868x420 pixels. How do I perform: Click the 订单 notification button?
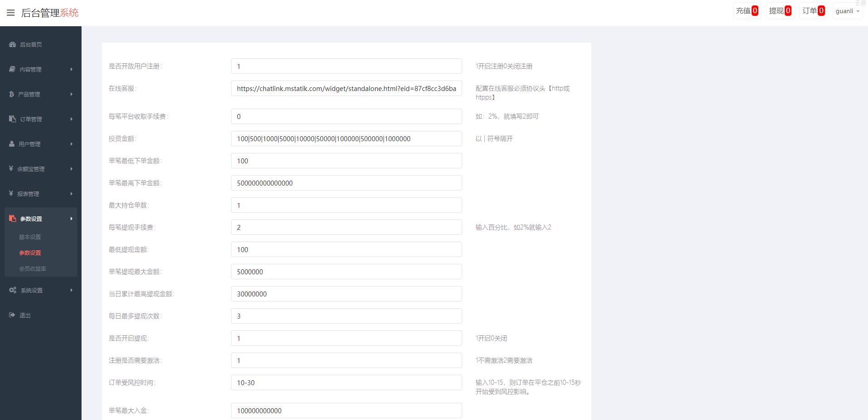[x=813, y=11]
